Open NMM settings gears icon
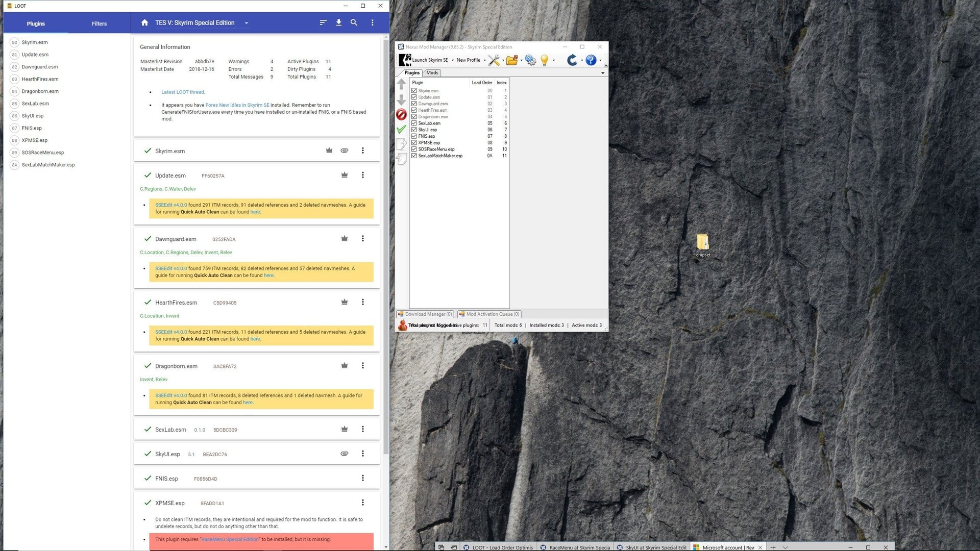The width and height of the screenshot is (980, 551). point(530,60)
